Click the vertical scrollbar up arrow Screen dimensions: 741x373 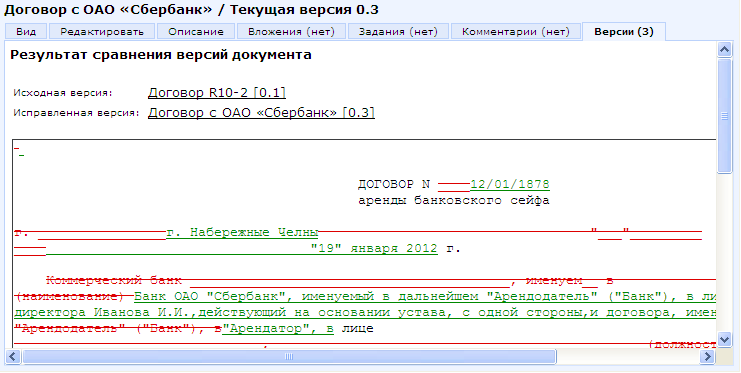724,49
